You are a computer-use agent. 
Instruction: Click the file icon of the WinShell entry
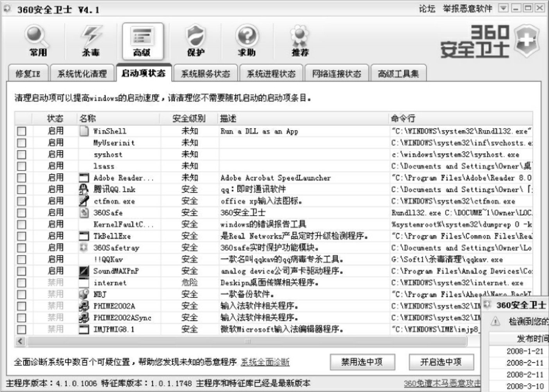coord(84,131)
